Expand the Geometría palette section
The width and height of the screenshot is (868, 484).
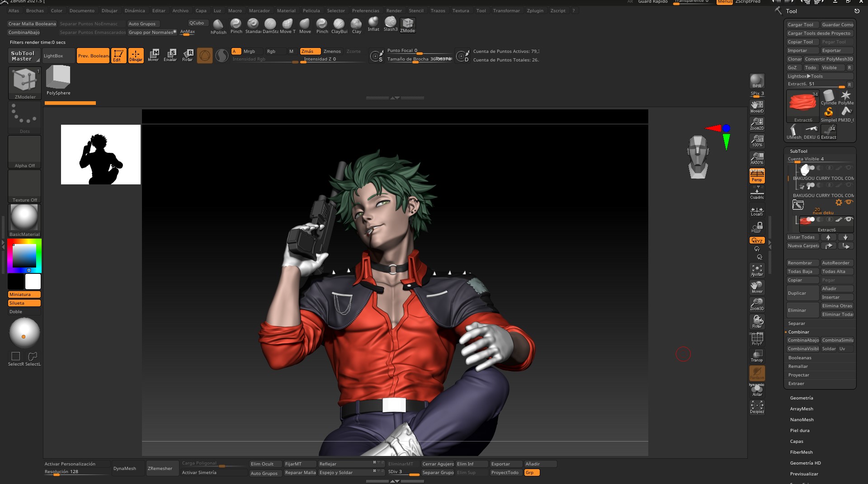pos(802,398)
